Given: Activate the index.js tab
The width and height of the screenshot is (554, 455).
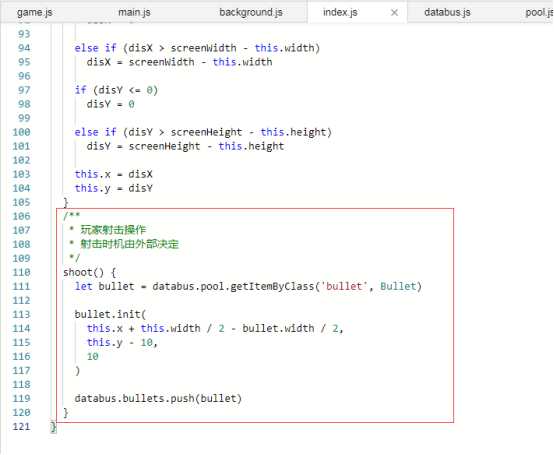Looking at the screenshot, I should pos(340,12).
